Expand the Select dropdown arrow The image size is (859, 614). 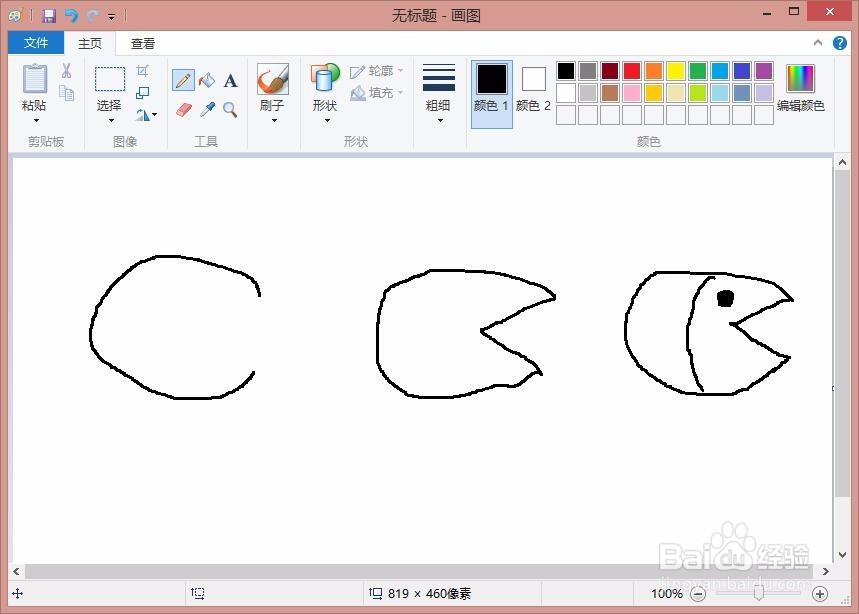point(111,120)
